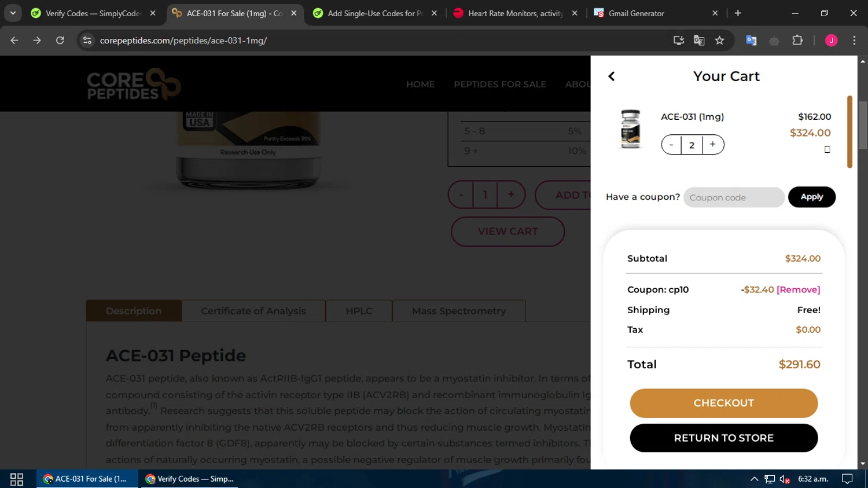Viewport: 868px width, 488px height.
Task: Apply the coupon code
Action: point(812,197)
